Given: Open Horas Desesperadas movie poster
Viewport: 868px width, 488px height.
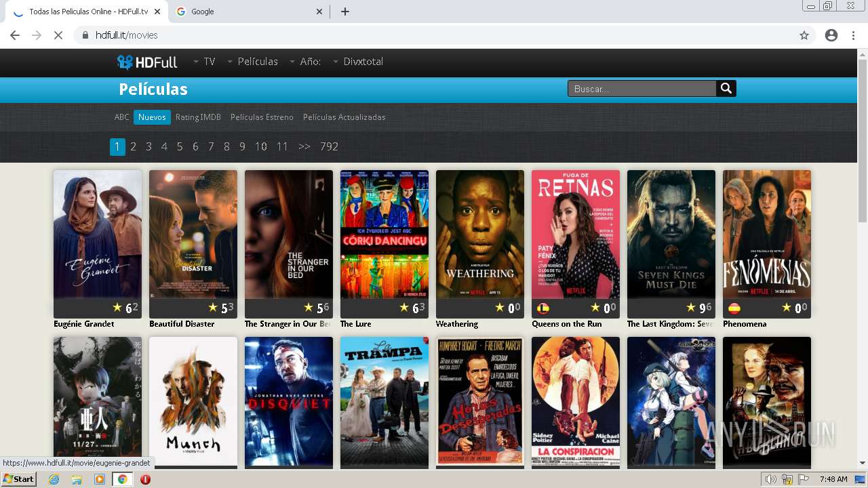Looking at the screenshot, I should pos(480,401).
